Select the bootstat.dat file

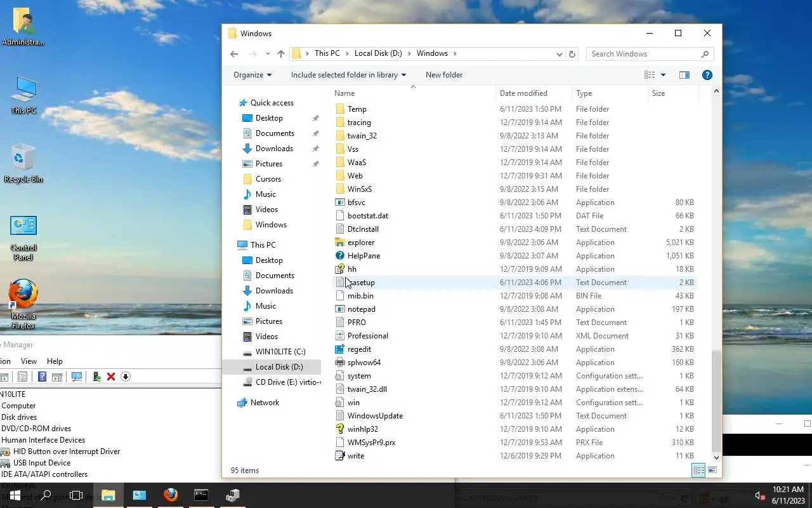click(x=367, y=216)
